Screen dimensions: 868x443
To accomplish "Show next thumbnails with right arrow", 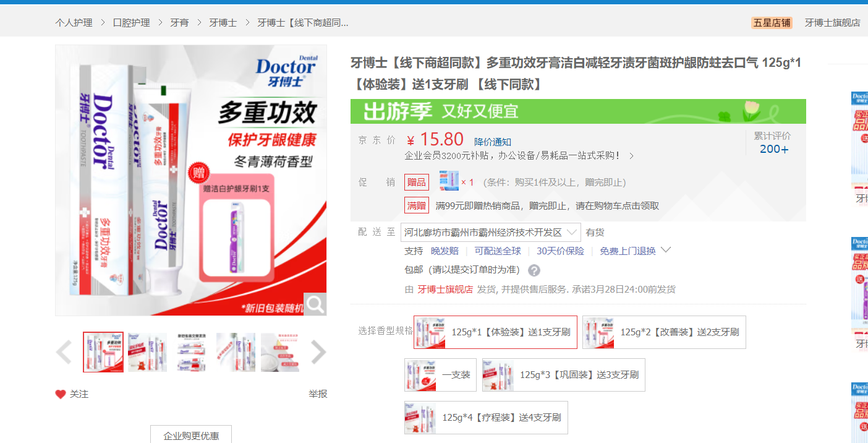I will 318,353.
